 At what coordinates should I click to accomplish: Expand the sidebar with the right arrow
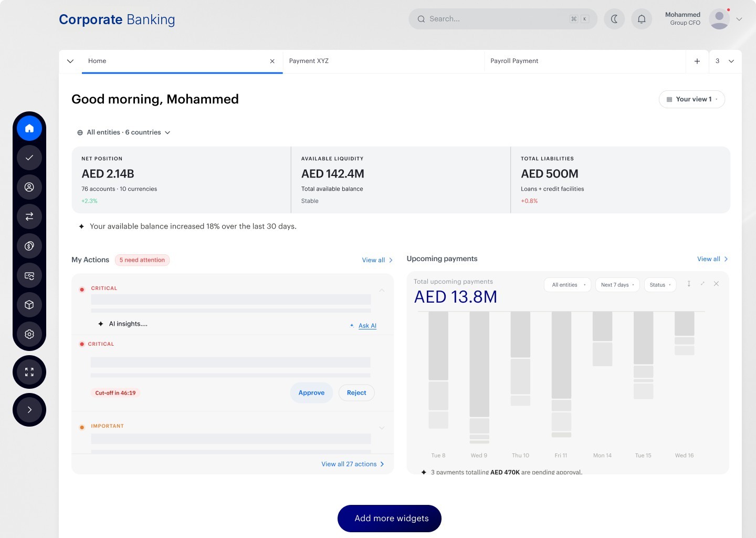(x=29, y=410)
